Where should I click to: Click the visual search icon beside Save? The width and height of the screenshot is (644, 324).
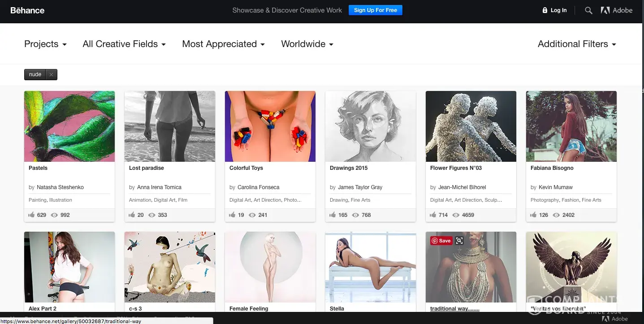pyautogui.click(x=459, y=241)
